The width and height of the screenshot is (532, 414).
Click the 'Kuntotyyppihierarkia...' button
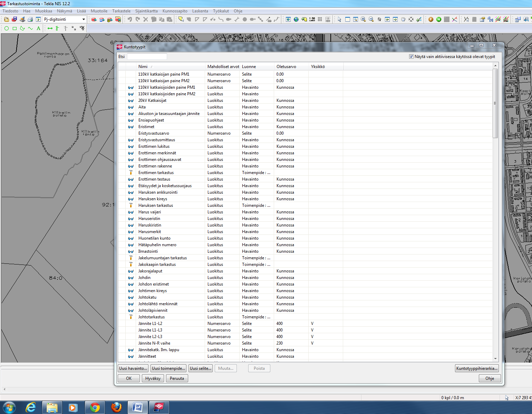[477, 368]
